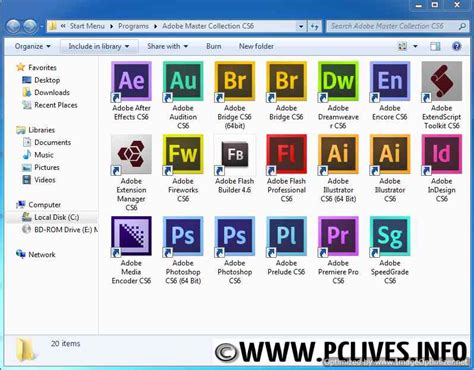Click Programs in the address breadcrumb
This screenshot has height=370, width=474.
point(133,26)
